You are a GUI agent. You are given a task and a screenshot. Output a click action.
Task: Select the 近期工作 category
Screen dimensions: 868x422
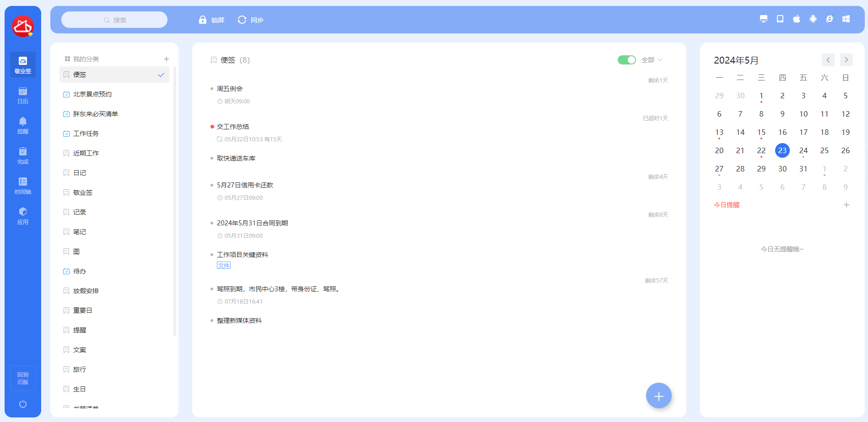coord(114,153)
